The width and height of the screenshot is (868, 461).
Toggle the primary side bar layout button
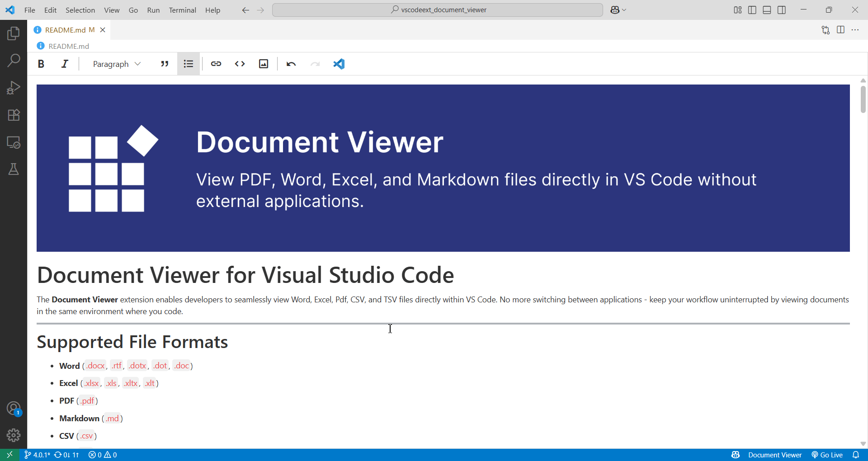pos(752,10)
